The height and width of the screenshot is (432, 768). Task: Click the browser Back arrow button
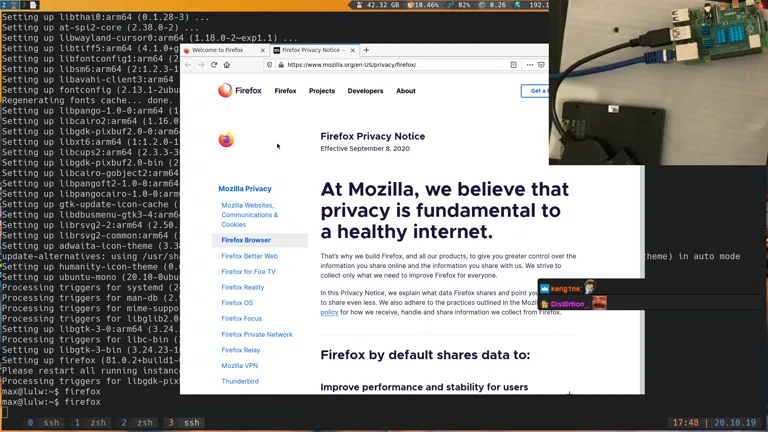coord(188,65)
